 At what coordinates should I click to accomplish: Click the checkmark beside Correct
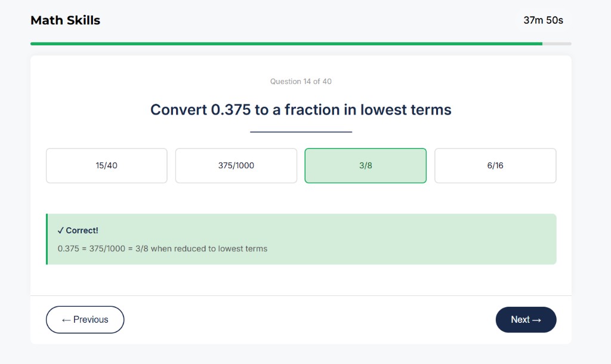60,230
